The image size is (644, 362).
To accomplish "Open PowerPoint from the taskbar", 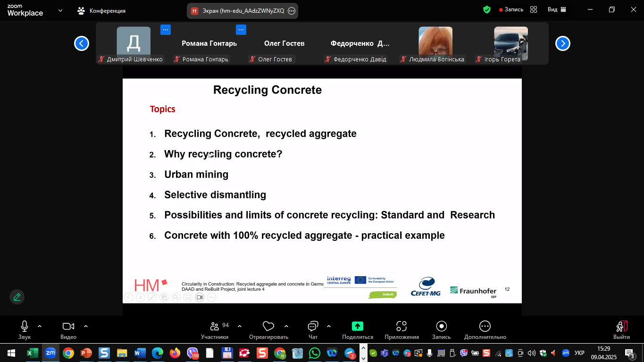I will point(86,353).
